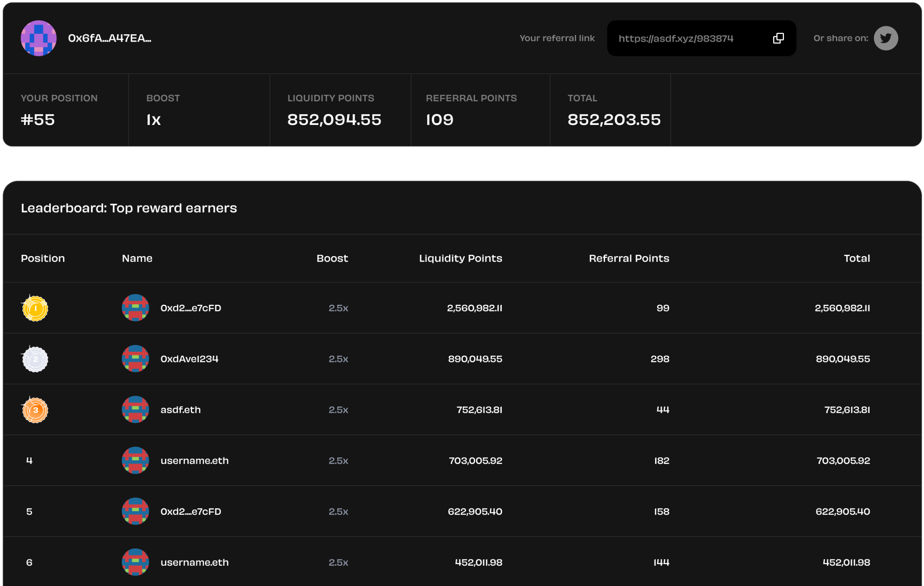Click the Position column header
This screenshot has height=586, width=924.
(43, 258)
